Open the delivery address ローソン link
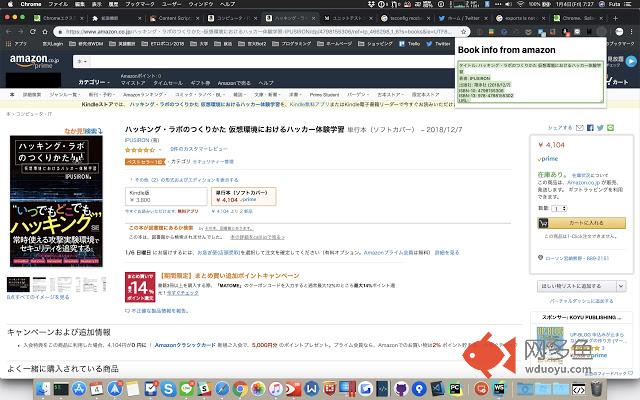Screen dimensions: 640x400 577,258
